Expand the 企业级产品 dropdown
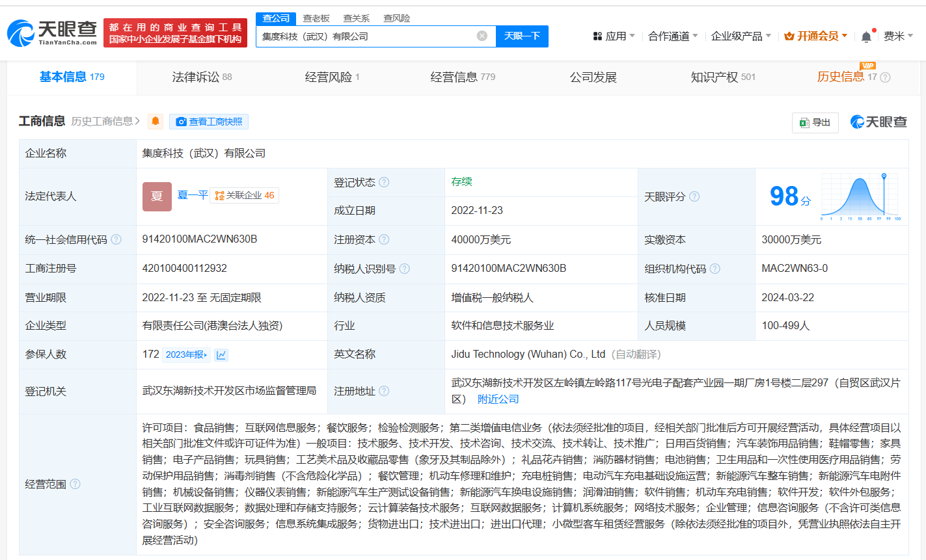The image size is (926, 560). [741, 36]
